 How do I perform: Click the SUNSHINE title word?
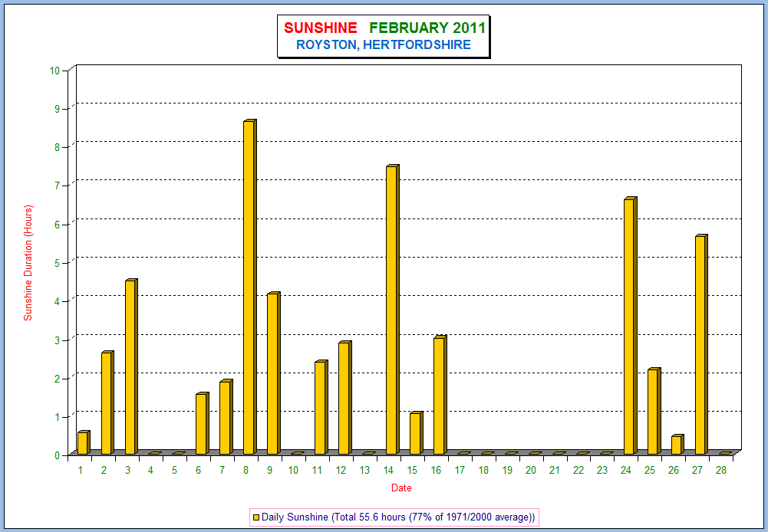(x=321, y=28)
